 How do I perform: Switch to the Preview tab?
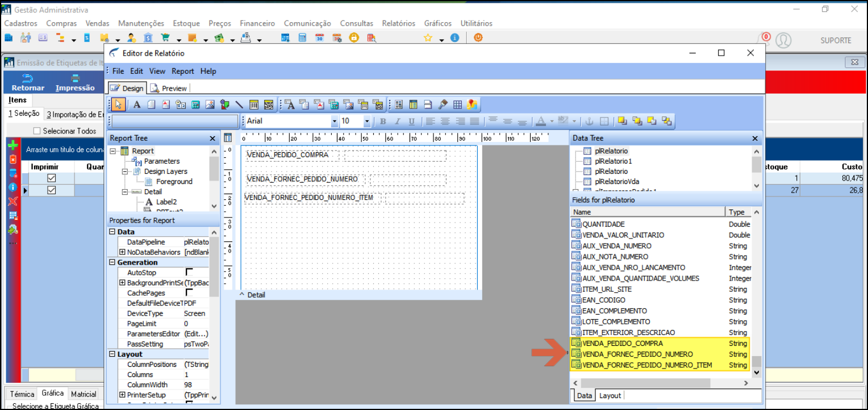point(169,88)
